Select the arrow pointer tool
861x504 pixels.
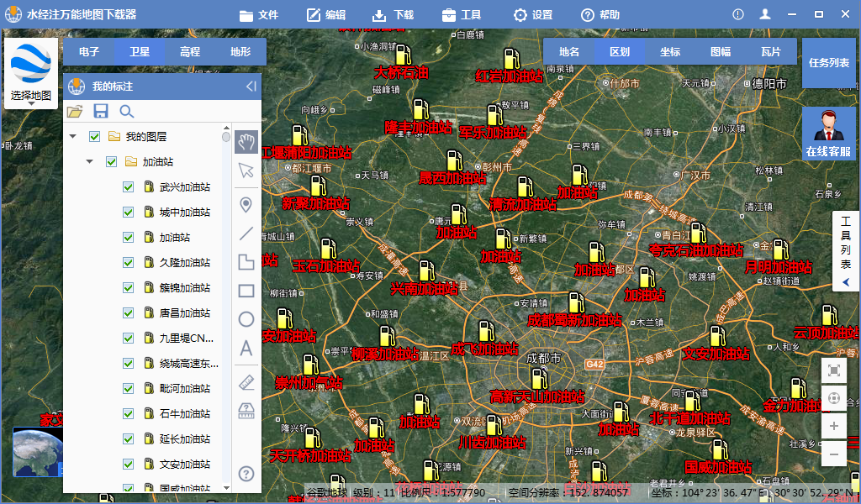point(246,171)
